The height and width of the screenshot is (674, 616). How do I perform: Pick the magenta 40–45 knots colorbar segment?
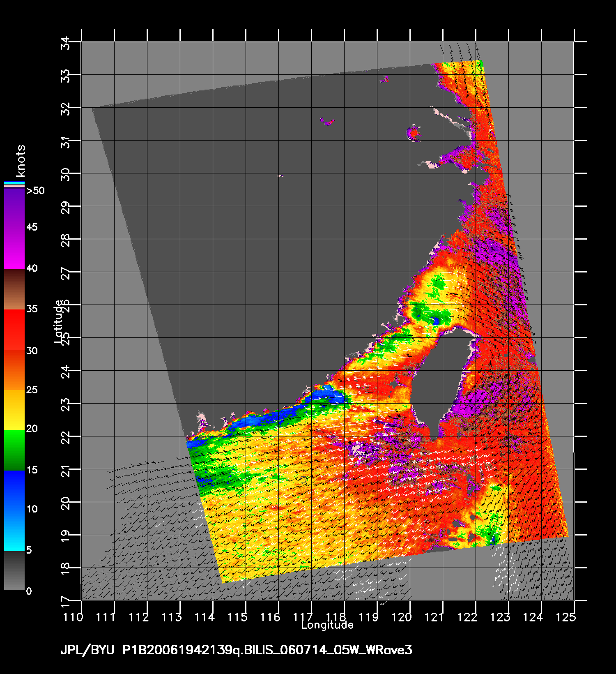click(x=14, y=249)
